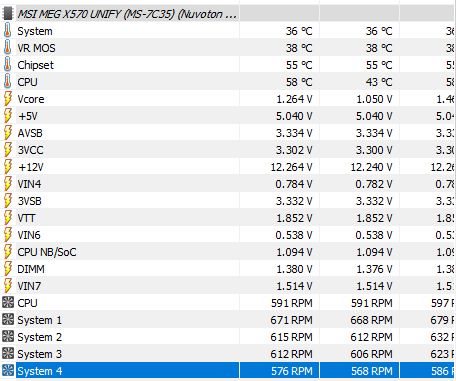Click the 576 RPM System 4 value
456x381 pixels.
point(292,371)
